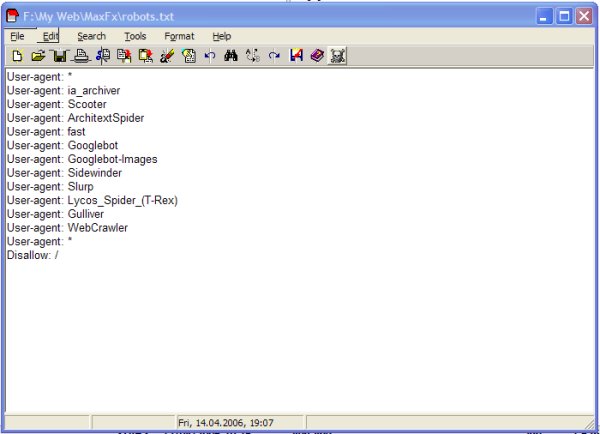Save the file using the floppy disk icon
Image resolution: width=600 pixels, height=434 pixels.
[60, 57]
